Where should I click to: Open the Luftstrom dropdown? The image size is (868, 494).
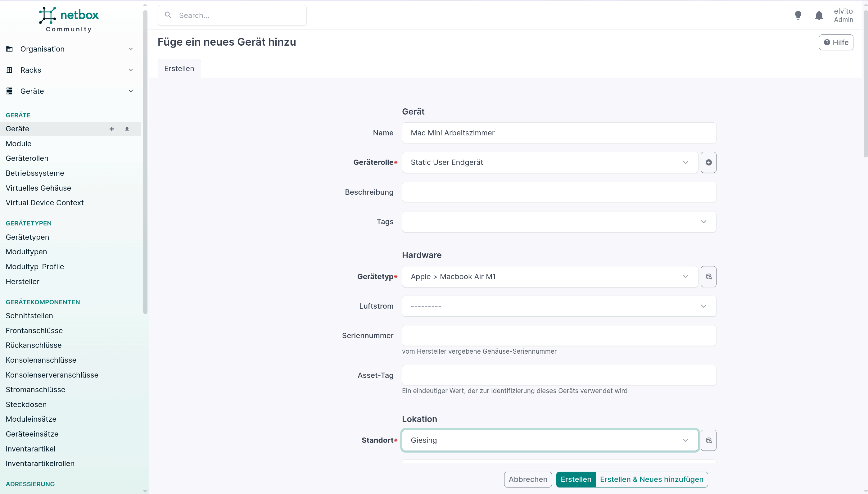click(559, 306)
